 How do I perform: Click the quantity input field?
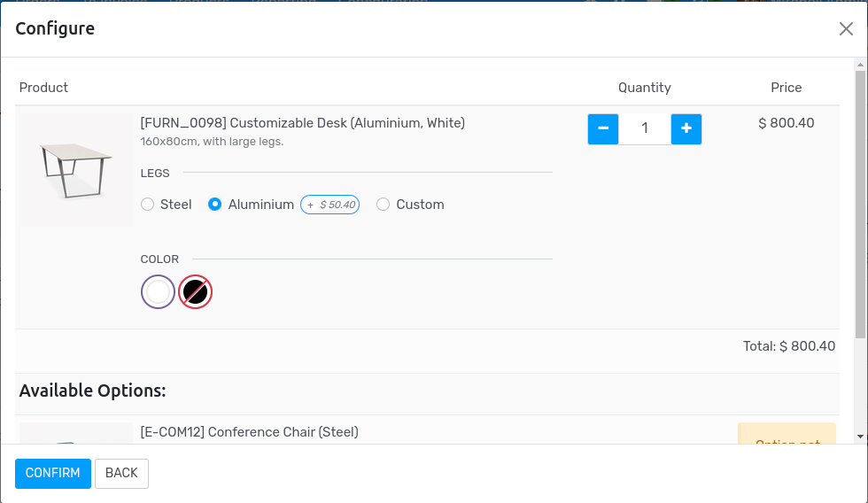point(645,128)
